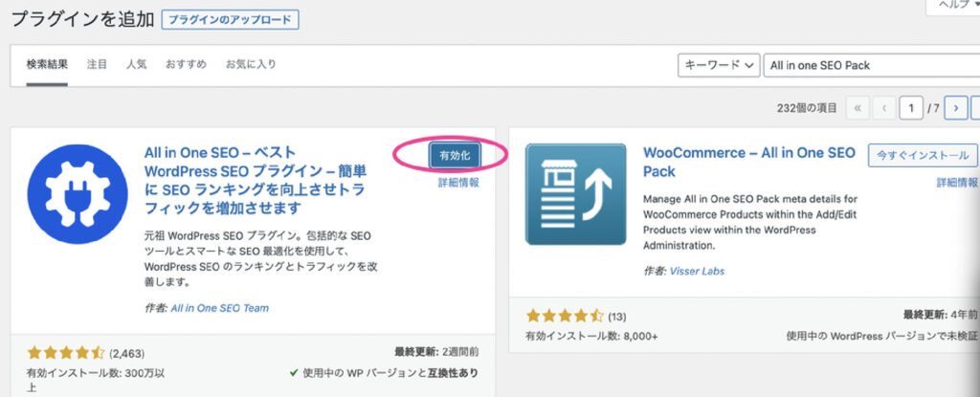Open the 注目 tab
Image resolution: width=980 pixels, height=397 pixels.
97,64
